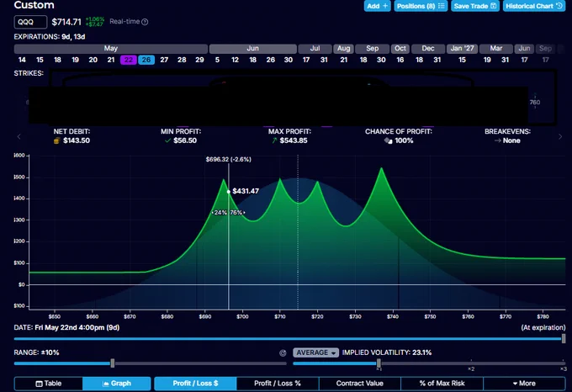This screenshot has width=572, height=392.
Task: Select the May 21 expiration date
Action: [111, 60]
